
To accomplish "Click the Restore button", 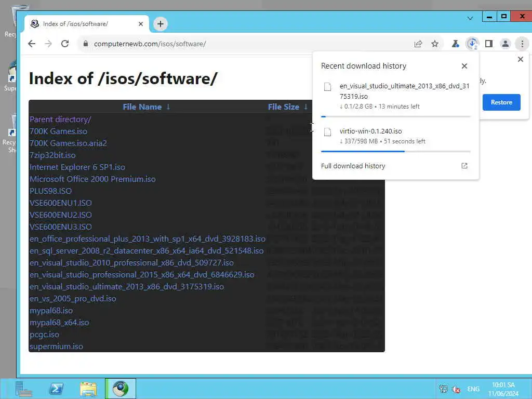I will point(501,102).
